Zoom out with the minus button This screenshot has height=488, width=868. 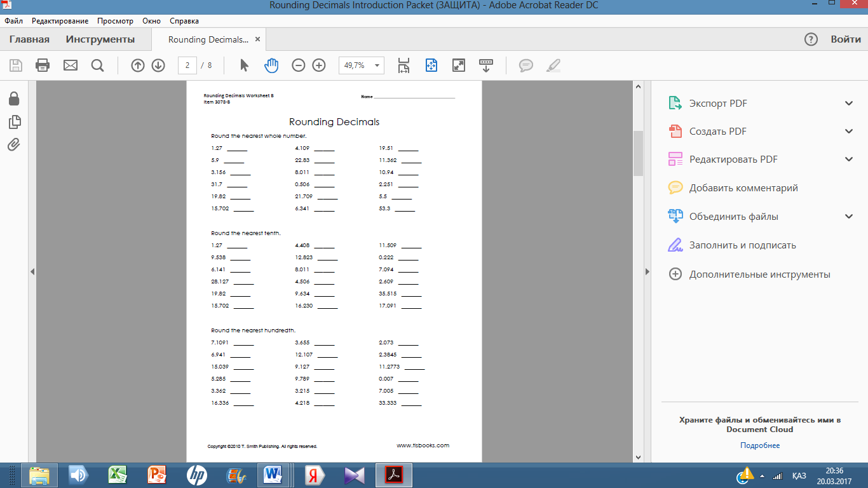299,65
